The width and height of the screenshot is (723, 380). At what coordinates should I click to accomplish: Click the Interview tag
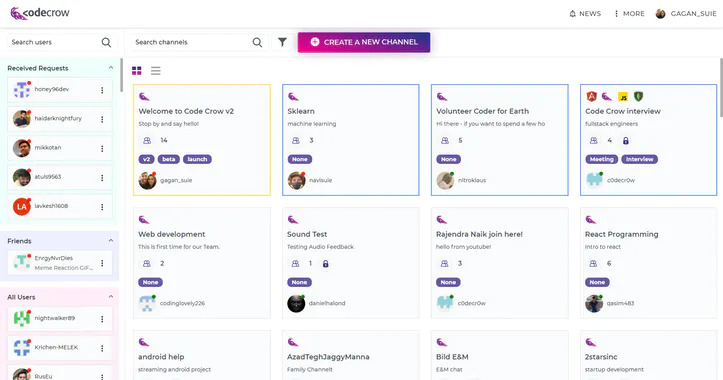[640, 159]
